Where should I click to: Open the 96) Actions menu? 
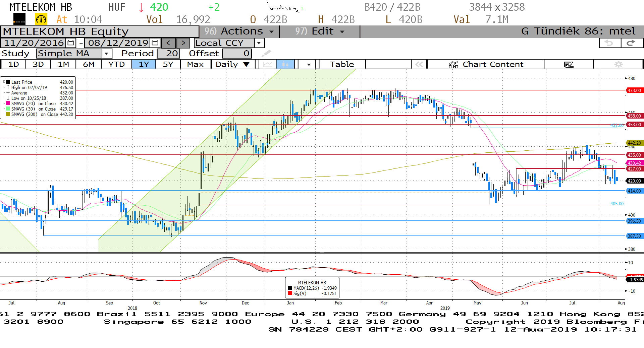coord(239,31)
